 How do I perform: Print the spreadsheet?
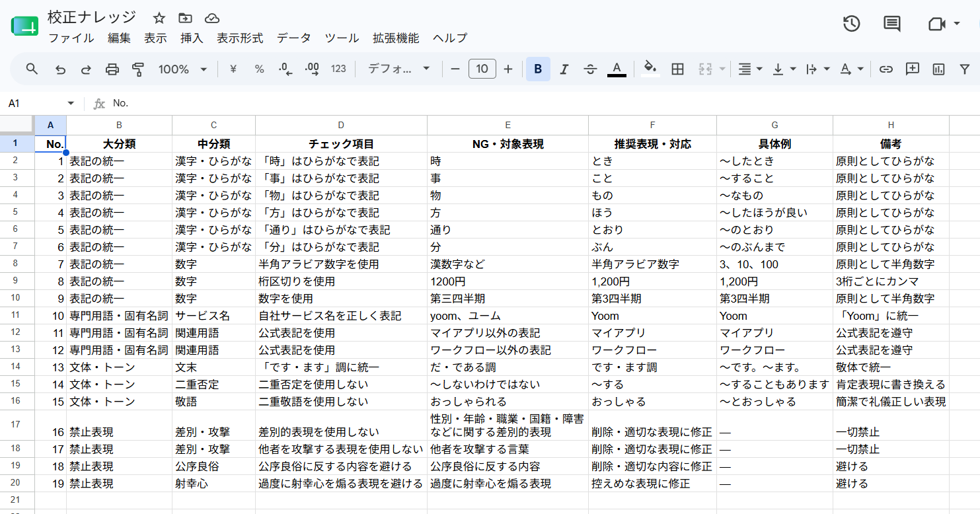coord(112,69)
